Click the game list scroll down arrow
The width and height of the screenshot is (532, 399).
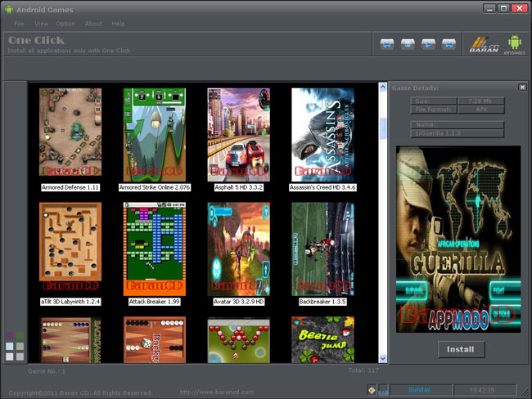pos(383,358)
